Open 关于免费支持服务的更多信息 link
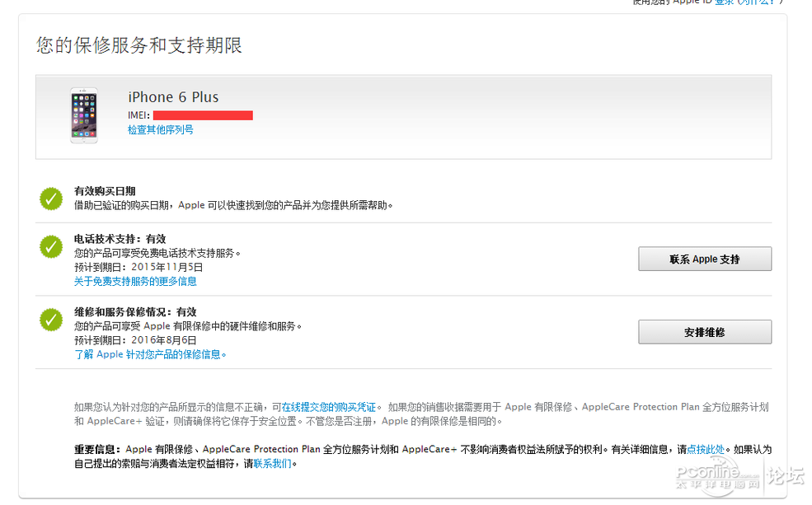812x505 pixels. tap(135, 282)
